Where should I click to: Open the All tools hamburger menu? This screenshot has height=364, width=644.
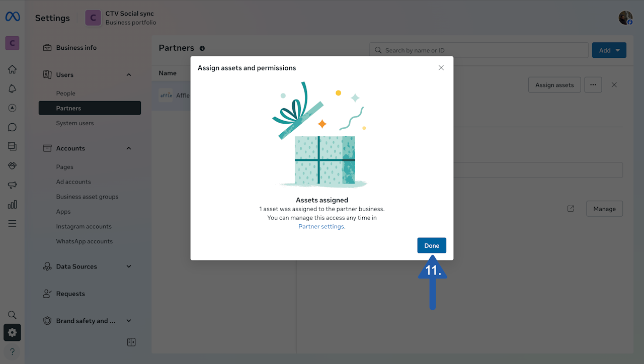(x=13, y=223)
